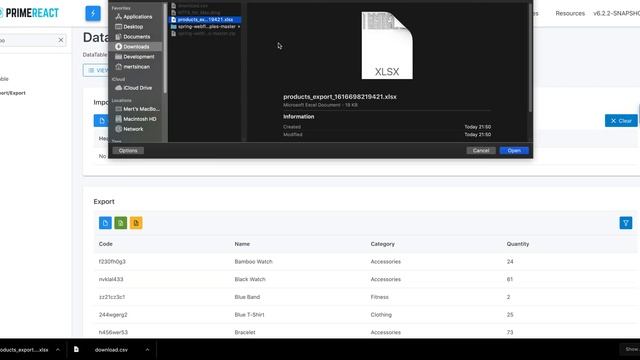This screenshot has height=360, width=640.
Task: Click the Fitness category cell
Action: 380,297
